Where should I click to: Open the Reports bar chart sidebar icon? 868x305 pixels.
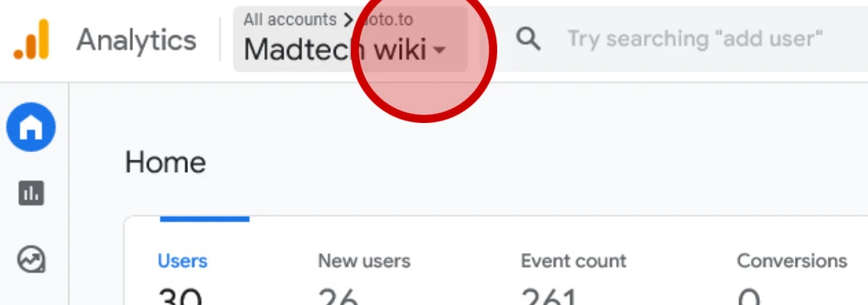click(31, 193)
